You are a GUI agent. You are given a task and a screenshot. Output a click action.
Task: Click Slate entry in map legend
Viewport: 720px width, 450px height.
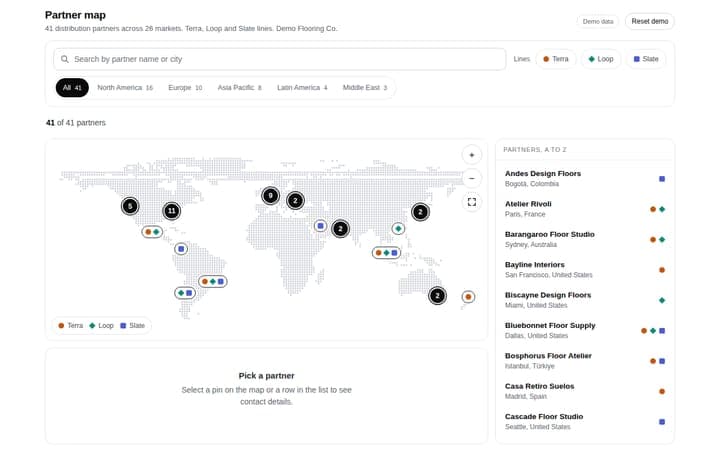pyautogui.click(x=133, y=326)
